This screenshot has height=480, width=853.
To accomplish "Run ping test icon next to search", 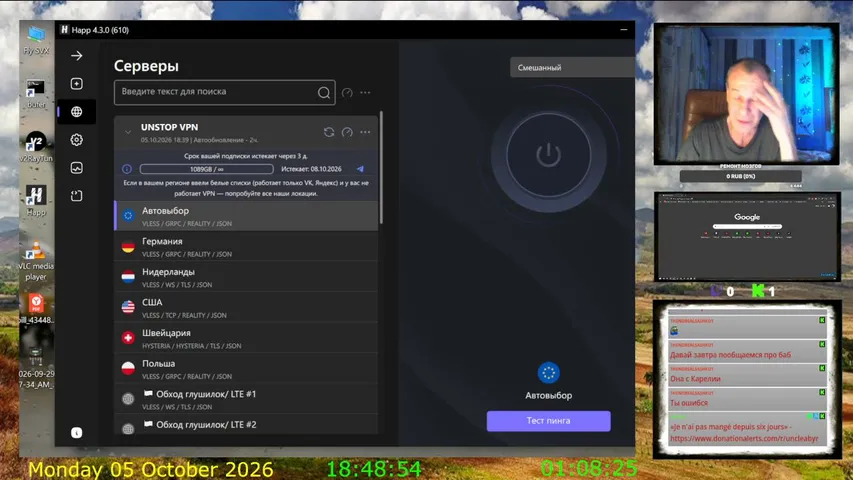I will (x=347, y=93).
